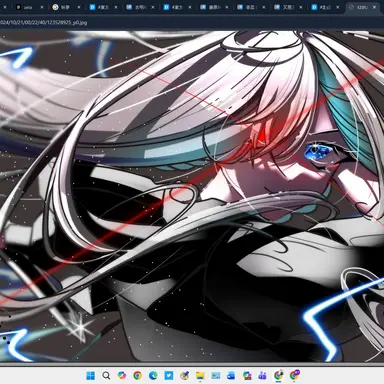Open the Mail envelope taskbar icon

(216, 376)
